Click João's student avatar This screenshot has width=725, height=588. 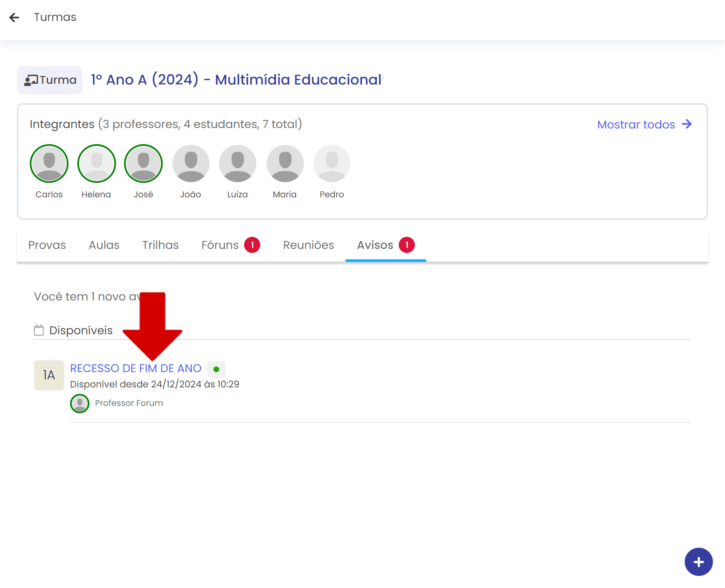pos(191,164)
